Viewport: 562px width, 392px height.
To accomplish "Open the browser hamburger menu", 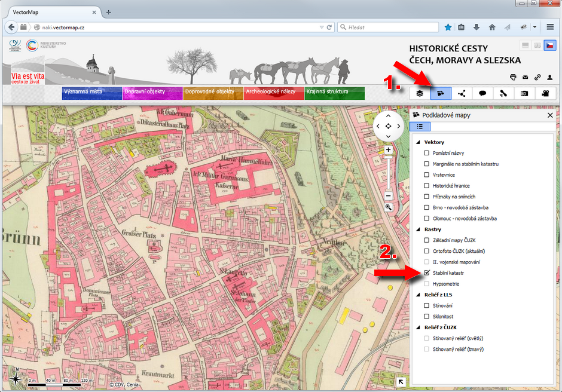I will (x=550, y=27).
